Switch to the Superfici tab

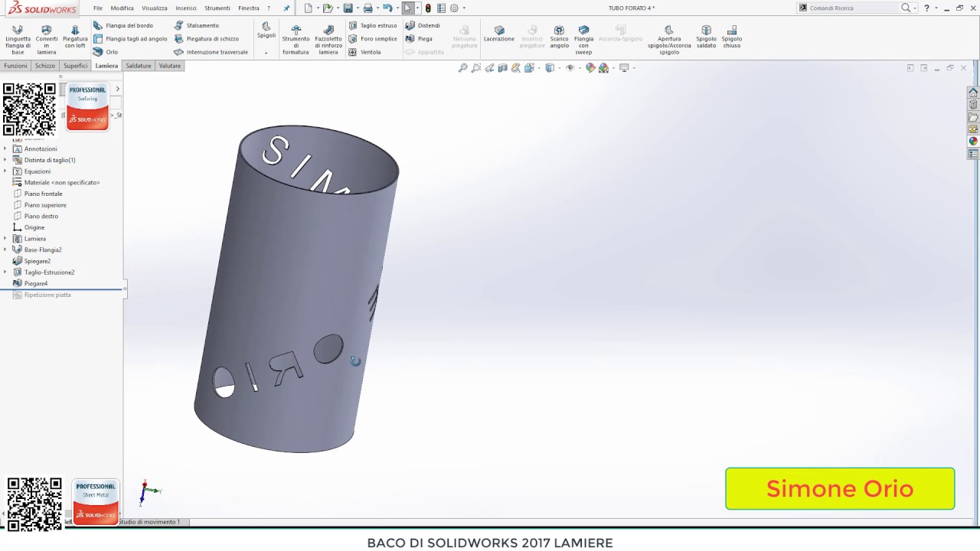(x=75, y=66)
